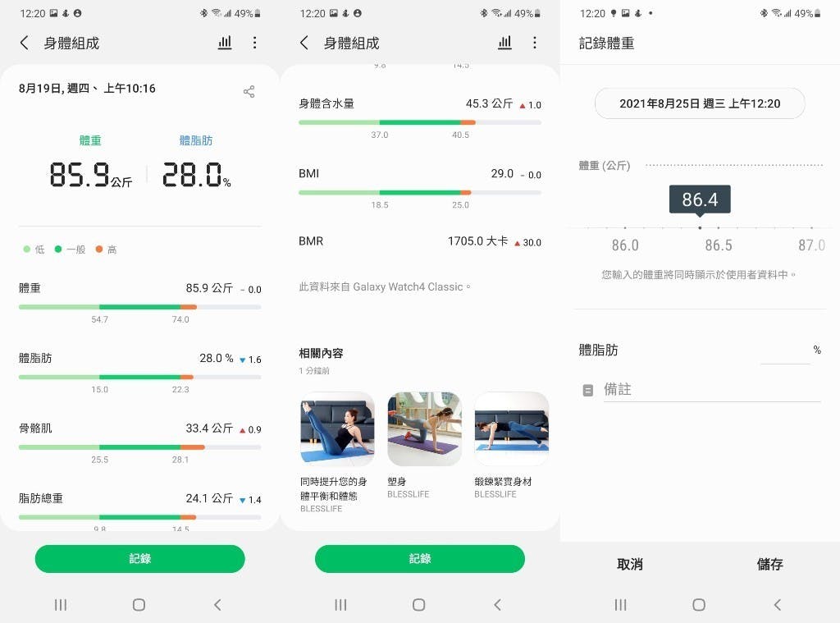Tap the 備註 note input field

[712, 390]
